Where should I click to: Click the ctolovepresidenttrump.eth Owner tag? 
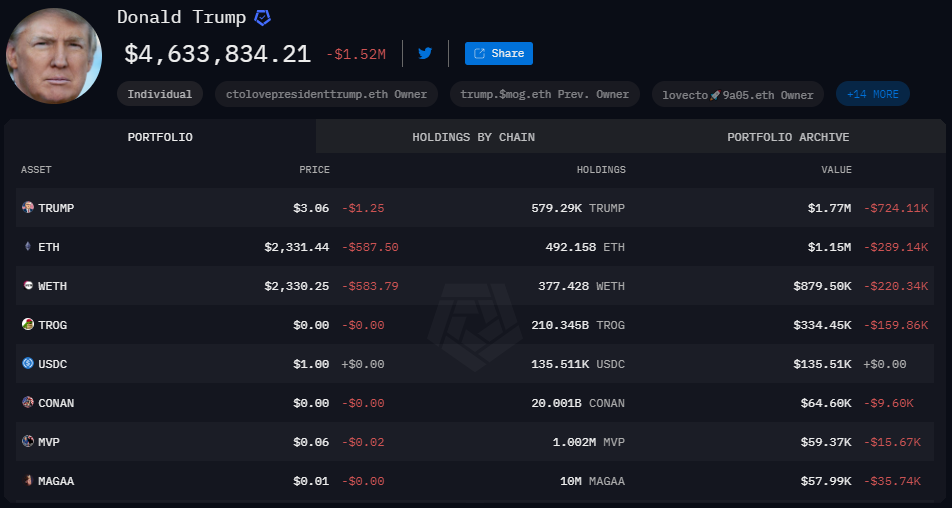[326, 94]
